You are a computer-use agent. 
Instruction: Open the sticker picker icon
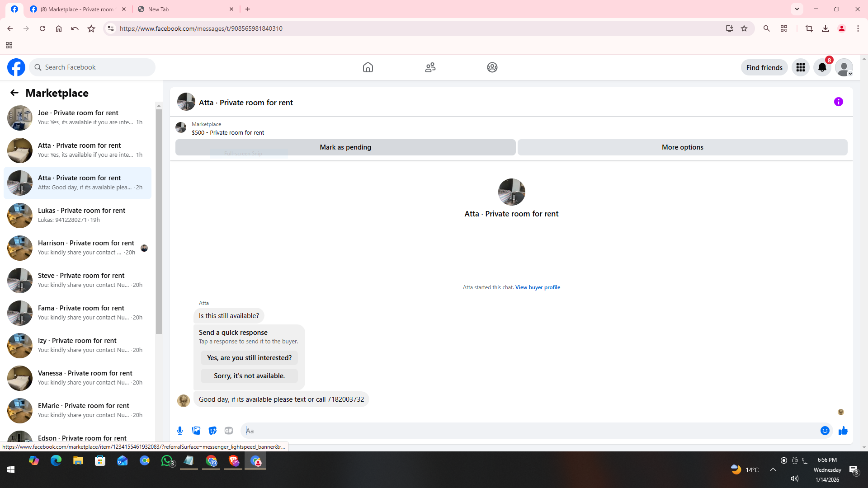212,431
